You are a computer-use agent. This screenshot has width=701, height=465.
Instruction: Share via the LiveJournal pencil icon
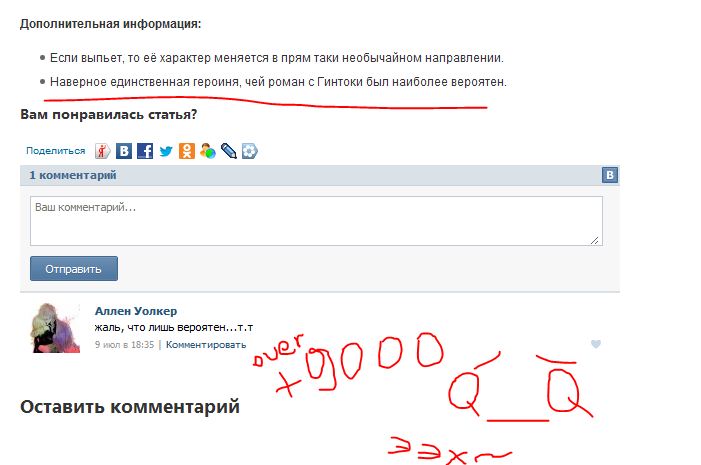(x=229, y=151)
